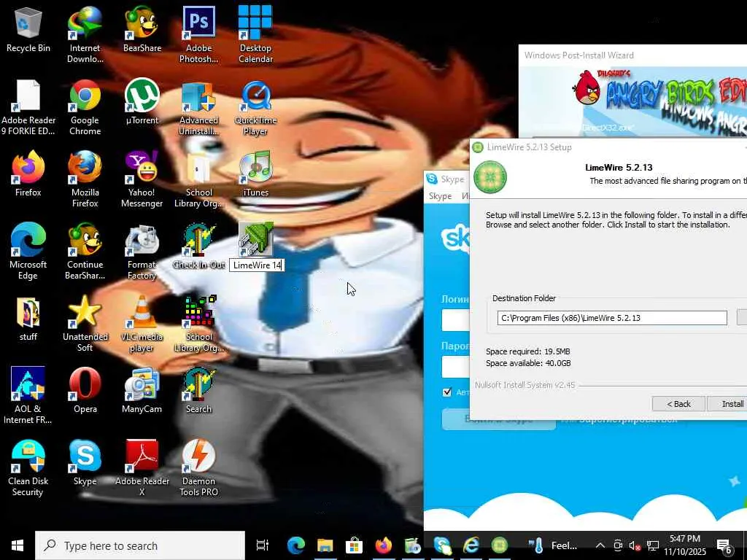
Task: Select Daemon Tools PRO desktop icon
Action: pos(198,468)
